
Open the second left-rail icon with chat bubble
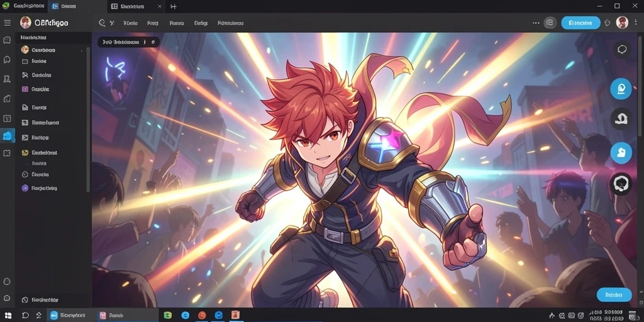click(x=7, y=60)
